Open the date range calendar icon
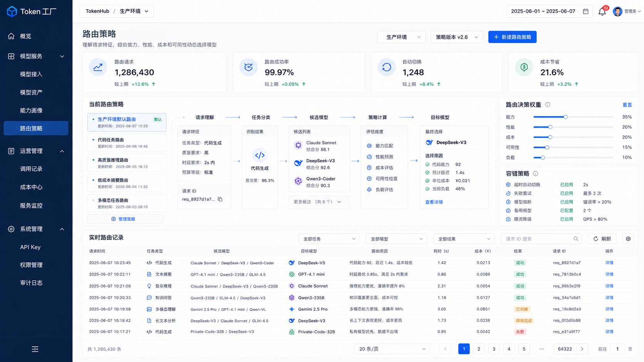 [x=585, y=11]
